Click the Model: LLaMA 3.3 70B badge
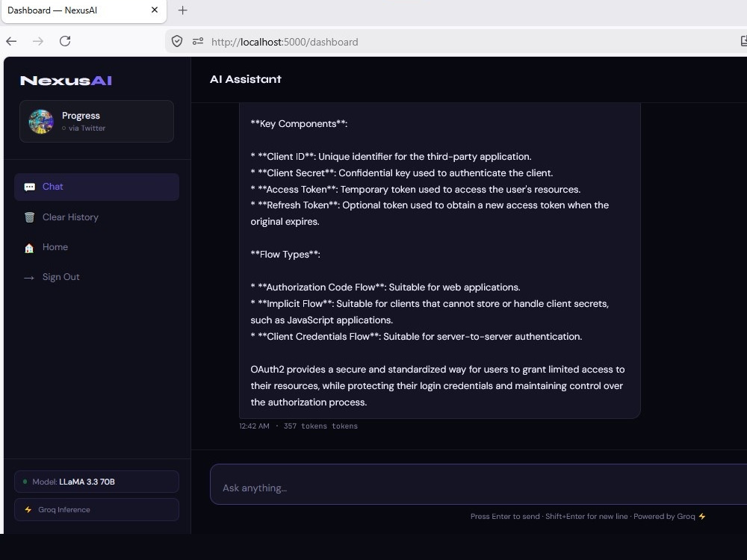Viewport: 747px width, 560px height. 96,482
